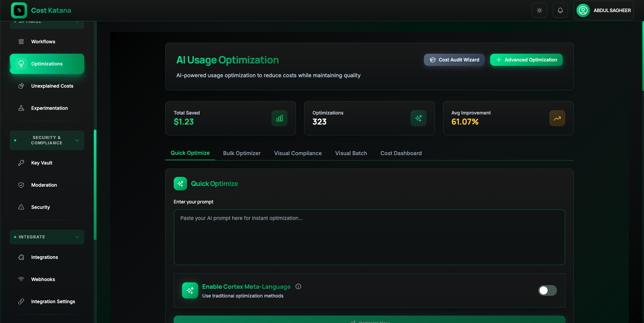Click the Advanced Optimization button
This screenshot has width=644, height=323.
pyautogui.click(x=526, y=60)
